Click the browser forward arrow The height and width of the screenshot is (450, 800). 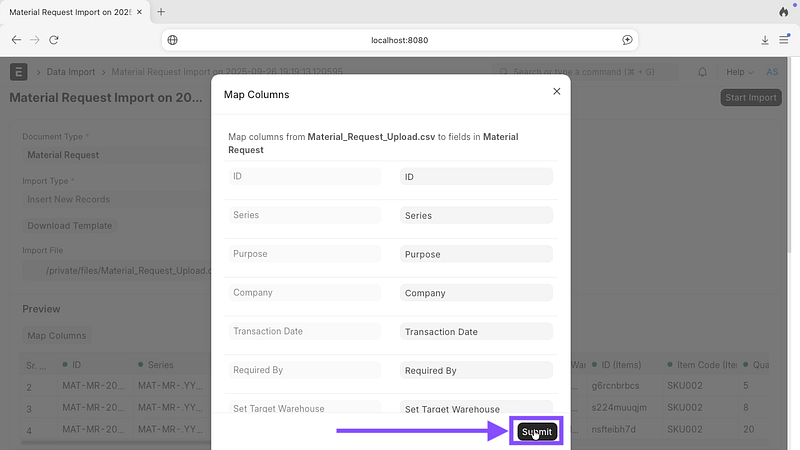tap(35, 40)
